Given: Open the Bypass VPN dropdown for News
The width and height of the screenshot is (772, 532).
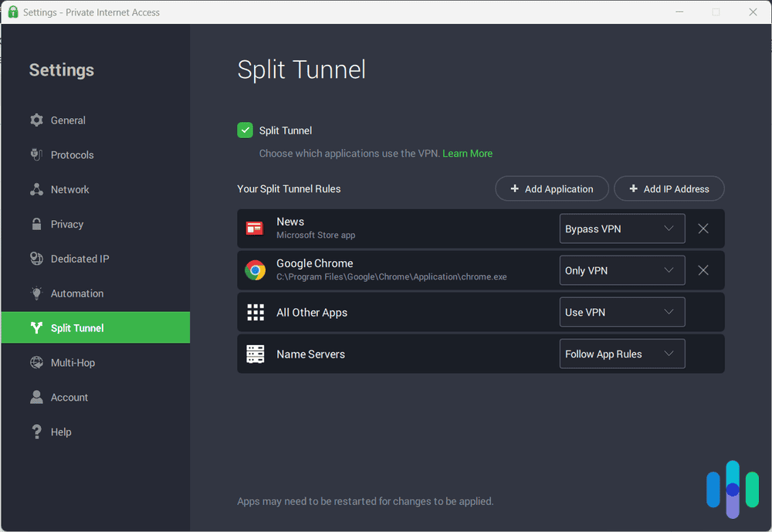Looking at the screenshot, I should tap(622, 229).
